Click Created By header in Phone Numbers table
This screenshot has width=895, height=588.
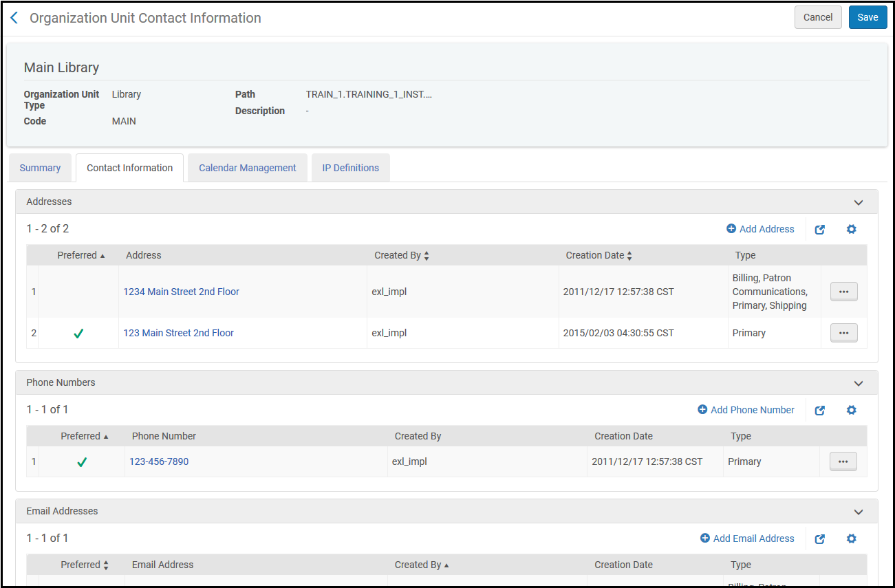click(x=418, y=436)
